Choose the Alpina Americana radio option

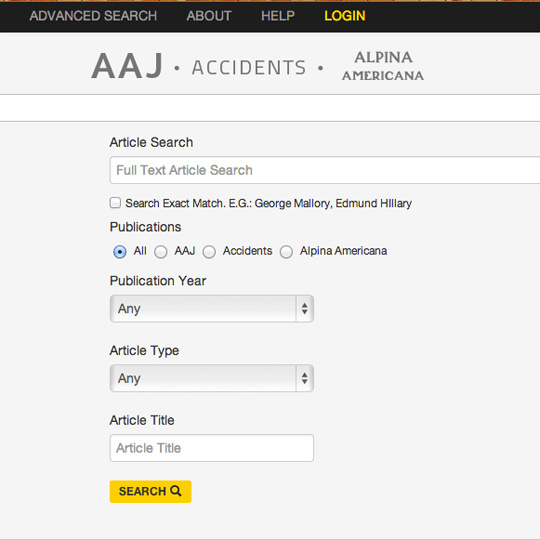286,252
